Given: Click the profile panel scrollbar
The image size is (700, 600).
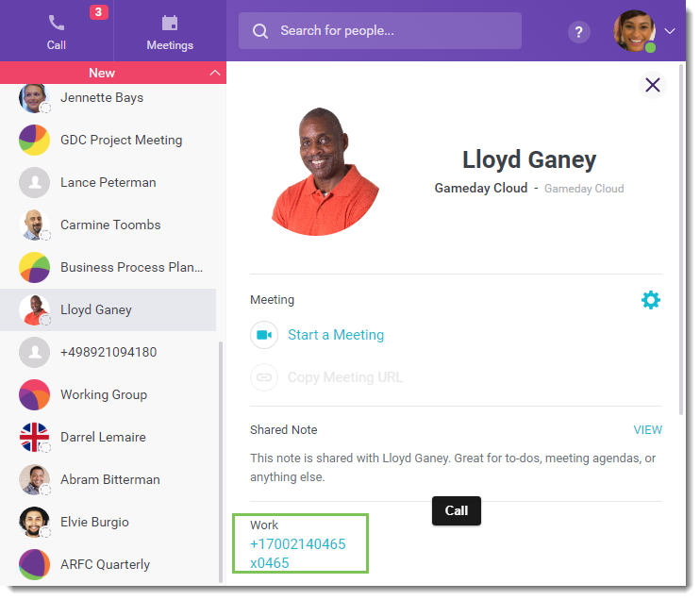Looking at the screenshot, I should tap(681, 240).
